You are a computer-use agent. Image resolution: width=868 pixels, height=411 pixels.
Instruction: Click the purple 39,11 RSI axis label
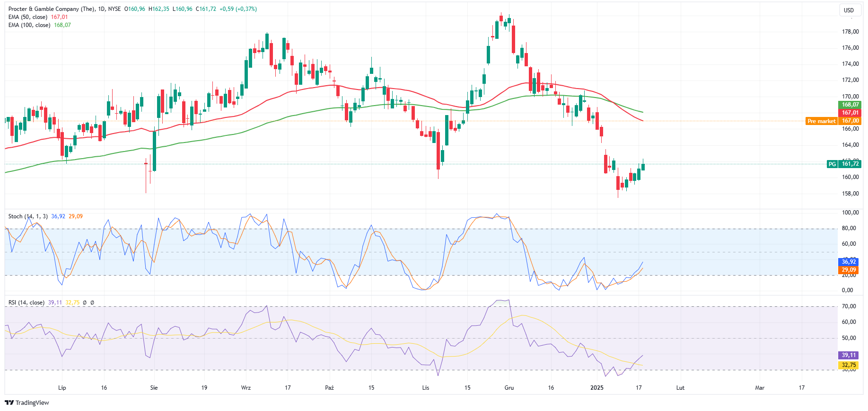coord(849,355)
